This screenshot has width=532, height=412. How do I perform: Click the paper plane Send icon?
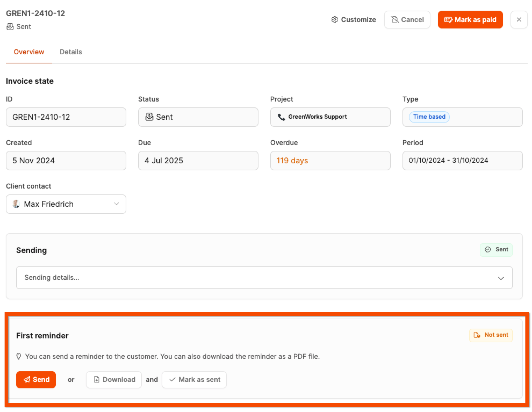pos(27,379)
